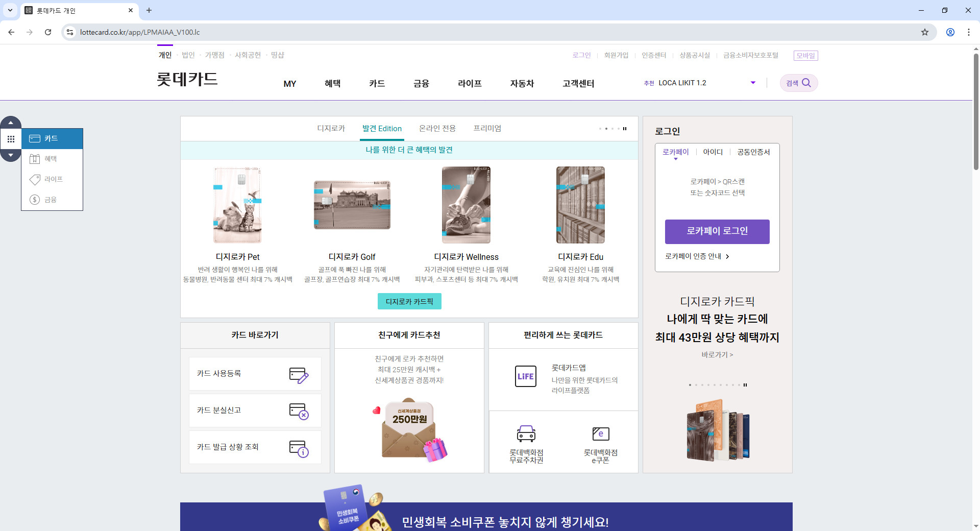Collapse the sidebar with the up arrow
980x531 pixels.
(x=10, y=122)
